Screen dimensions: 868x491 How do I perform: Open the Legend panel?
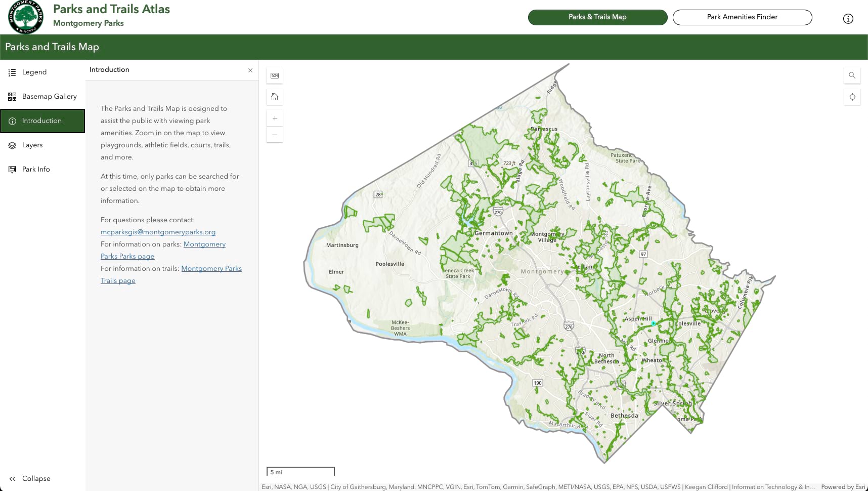[34, 72]
